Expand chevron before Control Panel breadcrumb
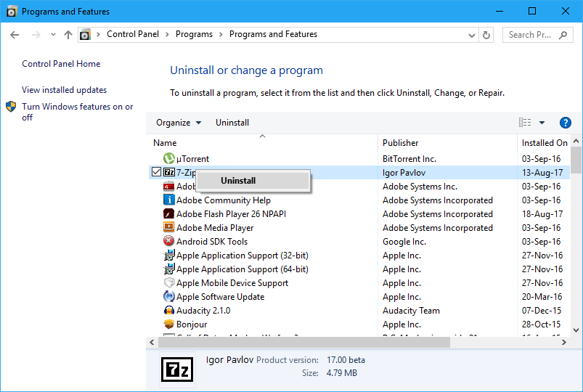Viewport: 583px width, 392px height. tap(98, 35)
